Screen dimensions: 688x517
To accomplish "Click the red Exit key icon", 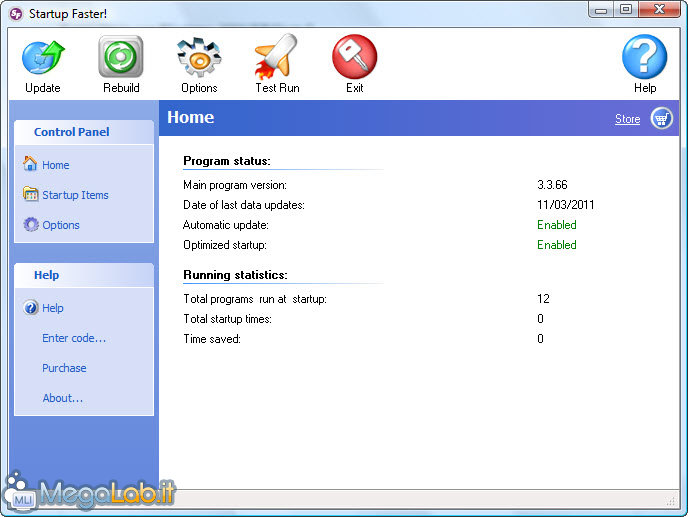I will click(x=355, y=57).
